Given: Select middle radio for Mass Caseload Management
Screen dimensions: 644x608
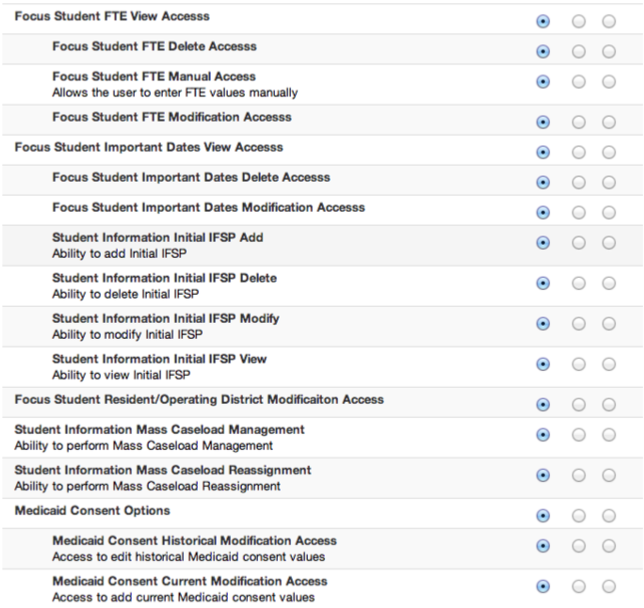Looking at the screenshot, I should 579,435.
